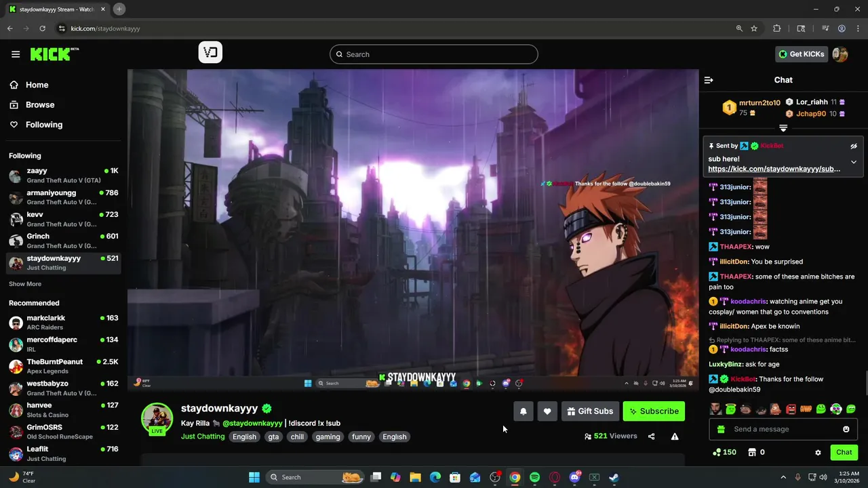Image resolution: width=868 pixels, height=488 pixels.
Task: Open zaayy channel in Following list
Action: pos(64,176)
